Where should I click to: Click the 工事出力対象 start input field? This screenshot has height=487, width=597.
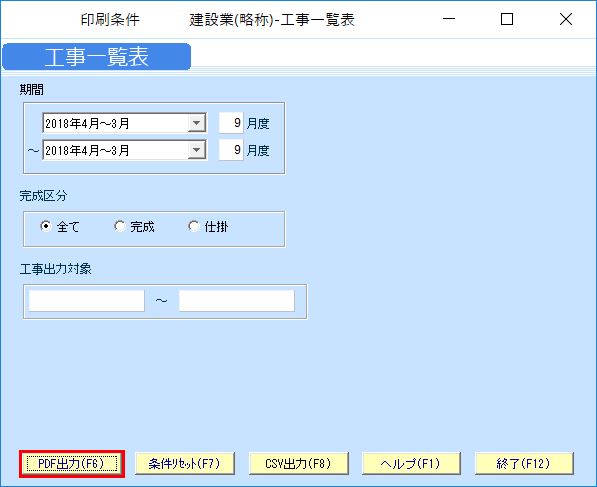click(87, 301)
